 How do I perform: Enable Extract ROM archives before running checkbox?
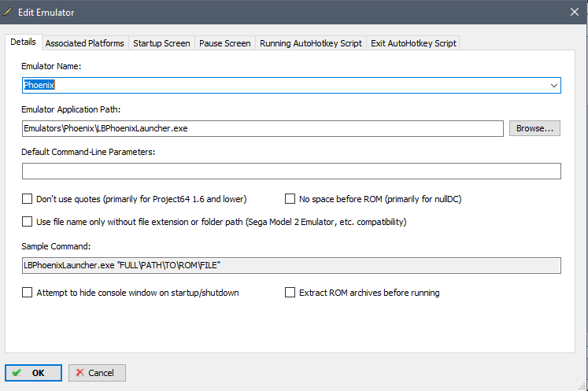point(290,293)
